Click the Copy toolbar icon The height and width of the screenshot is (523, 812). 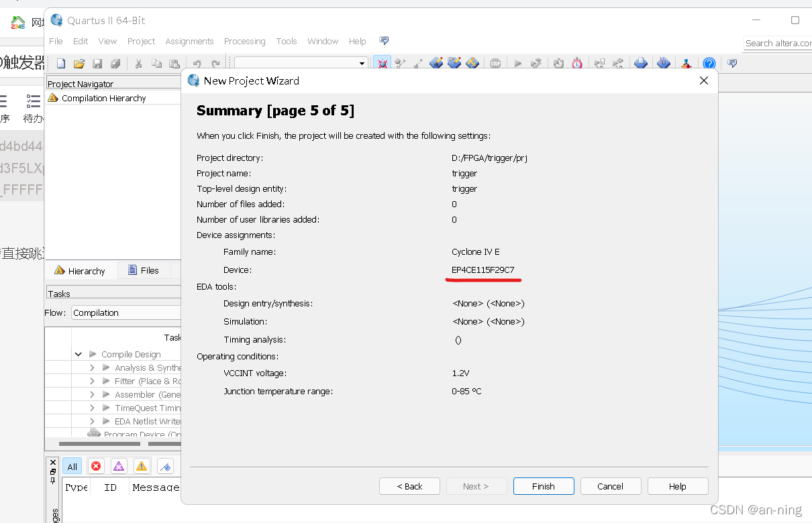[x=156, y=64]
